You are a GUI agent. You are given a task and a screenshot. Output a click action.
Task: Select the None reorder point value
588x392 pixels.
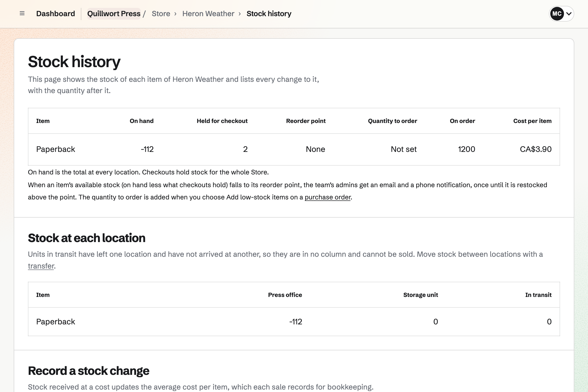(x=315, y=149)
